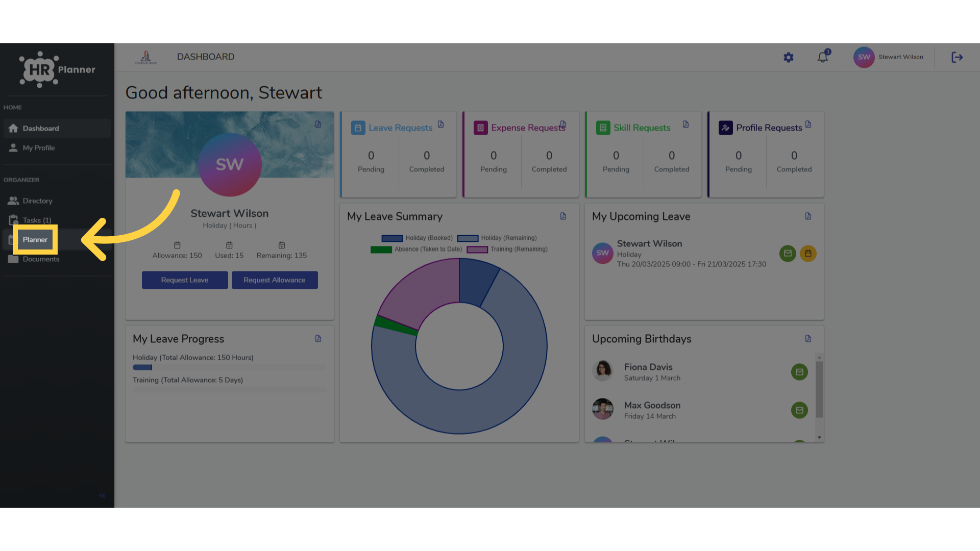
Task: Click Holiday allowance progress bar
Action: pyautogui.click(x=230, y=367)
